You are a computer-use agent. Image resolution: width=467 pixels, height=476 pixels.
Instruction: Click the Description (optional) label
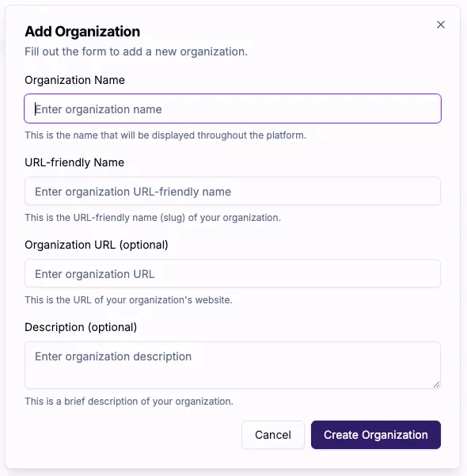pyautogui.click(x=81, y=327)
